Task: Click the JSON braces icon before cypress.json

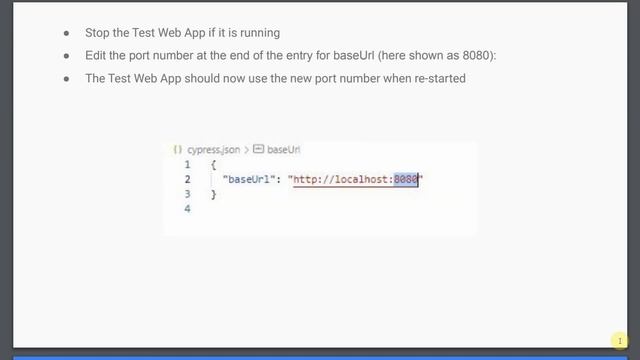Action: click(178, 149)
